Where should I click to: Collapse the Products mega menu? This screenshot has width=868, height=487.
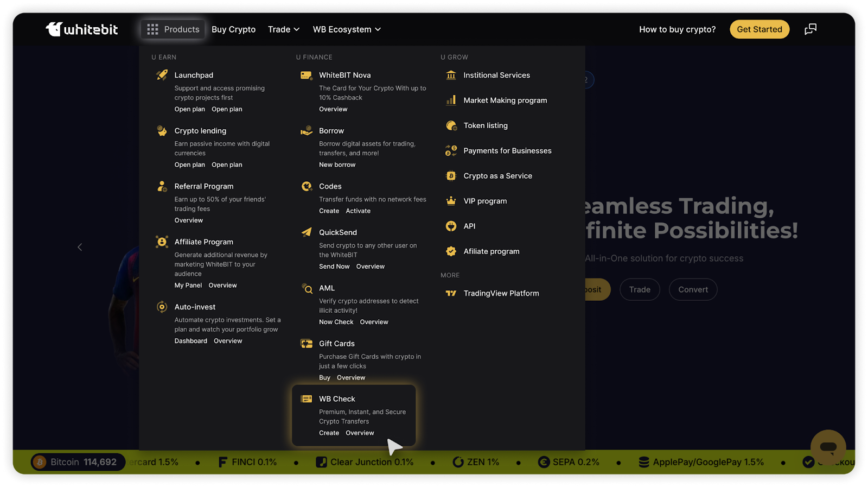[173, 29]
